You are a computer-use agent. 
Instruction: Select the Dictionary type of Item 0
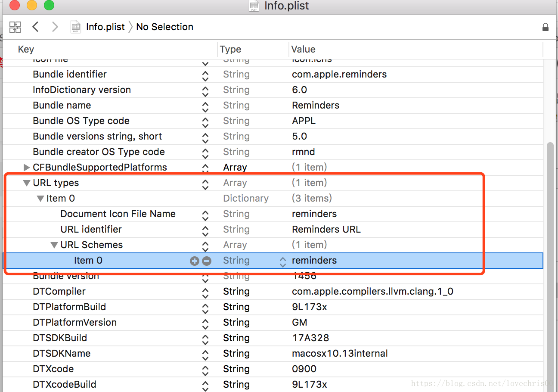click(246, 198)
